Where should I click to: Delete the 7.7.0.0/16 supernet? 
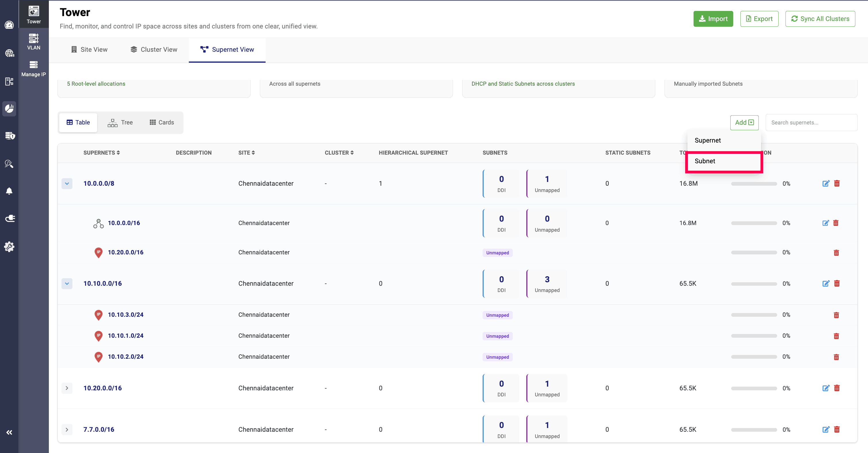(837, 429)
